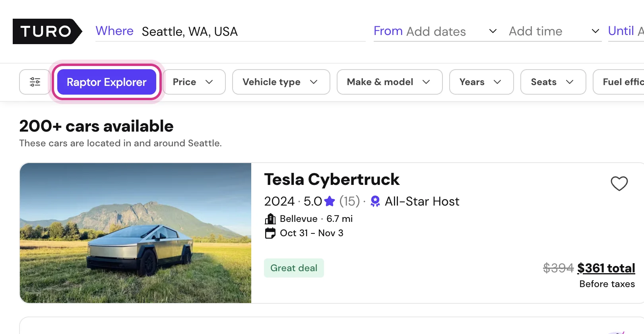
Task: Open the Years filter dropdown
Action: pyautogui.click(x=481, y=82)
